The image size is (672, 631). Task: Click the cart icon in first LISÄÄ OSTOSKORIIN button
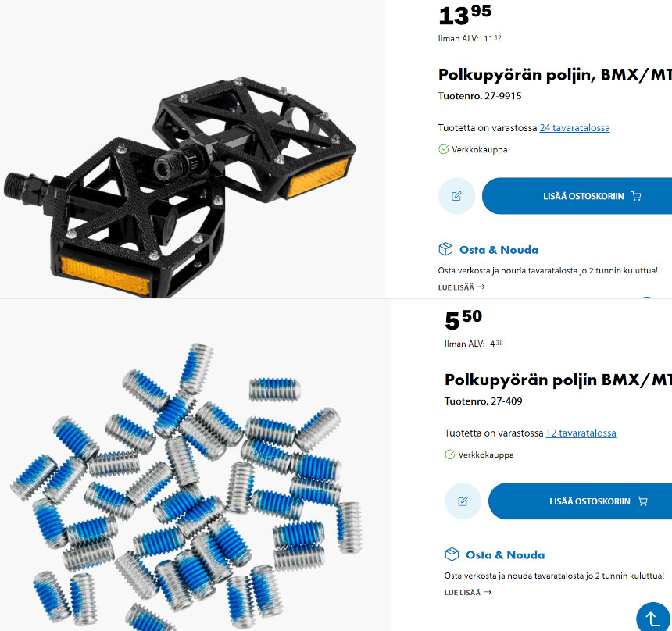pyautogui.click(x=636, y=196)
